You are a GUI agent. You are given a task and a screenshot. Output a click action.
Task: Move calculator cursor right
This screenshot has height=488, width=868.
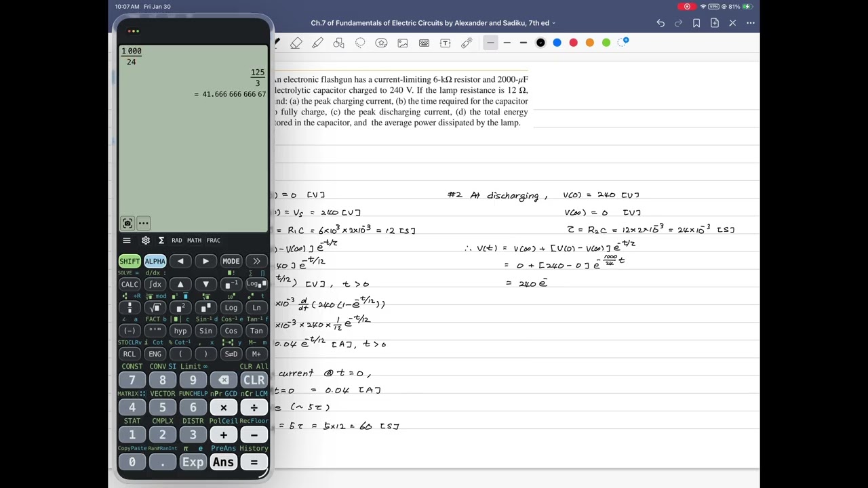point(205,261)
